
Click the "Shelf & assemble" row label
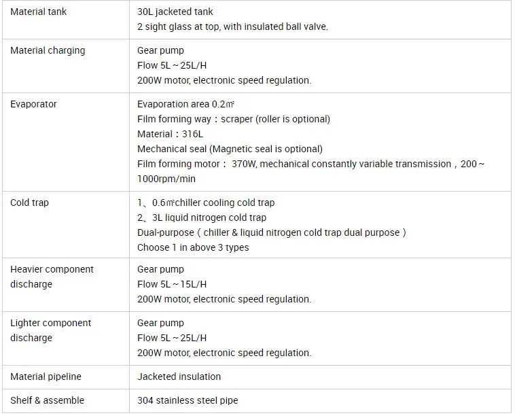(x=46, y=400)
